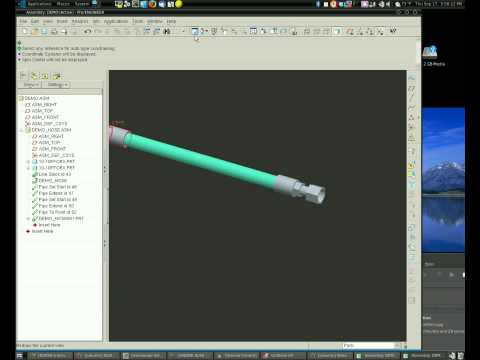The height and width of the screenshot is (360, 480).
Task: Click the binoculars Find icon
Action: [x=167, y=31]
